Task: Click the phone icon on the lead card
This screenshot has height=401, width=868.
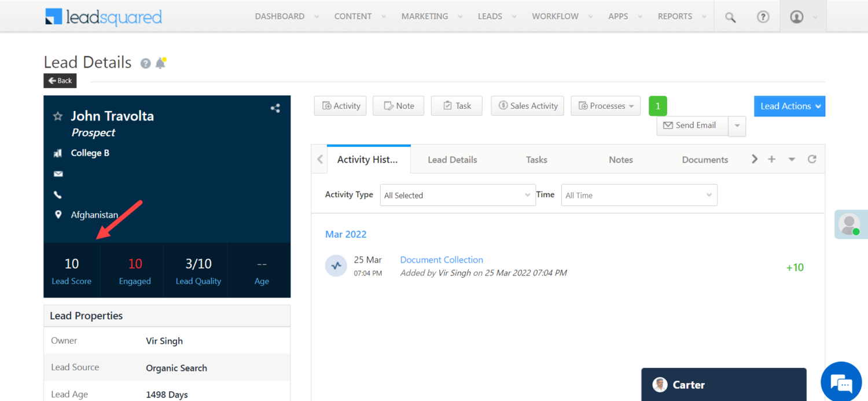Action: 57,194
